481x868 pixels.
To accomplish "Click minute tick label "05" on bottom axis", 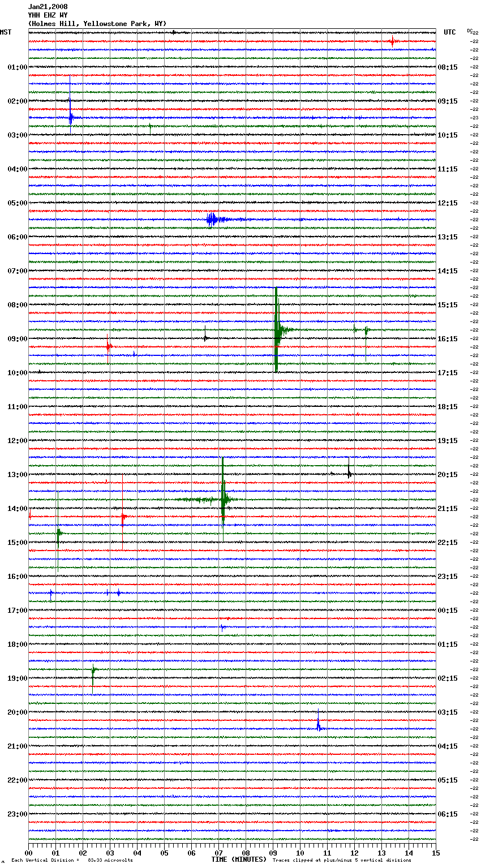I will tap(164, 853).
